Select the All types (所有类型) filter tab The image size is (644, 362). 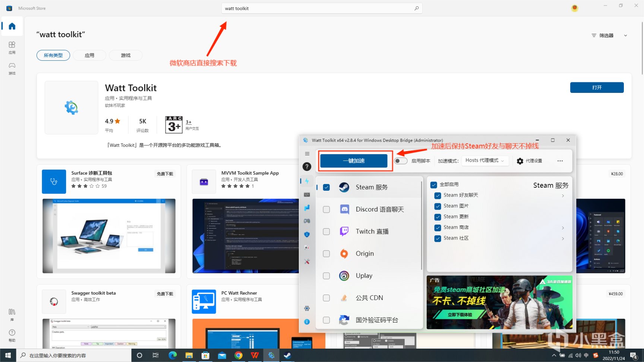point(53,55)
